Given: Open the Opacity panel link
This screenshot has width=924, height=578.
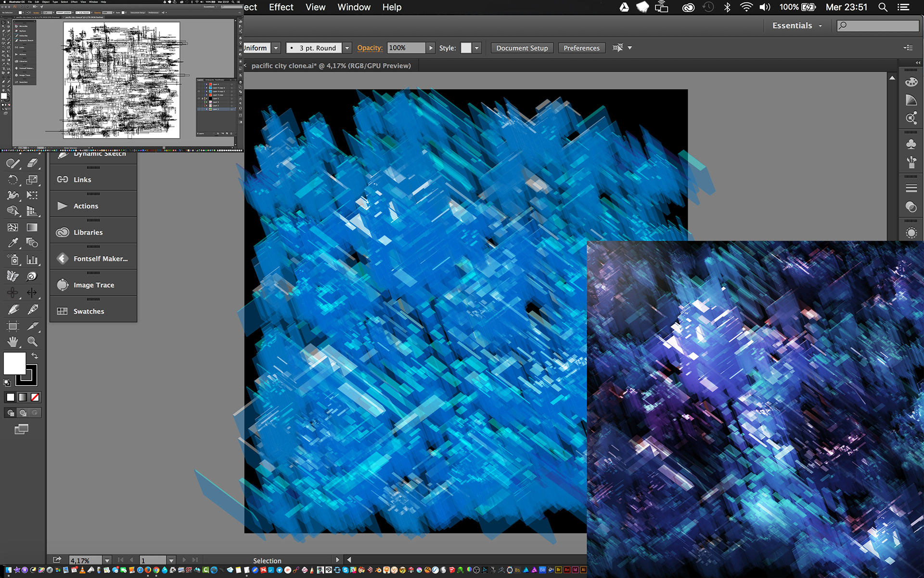Looking at the screenshot, I should [x=370, y=48].
